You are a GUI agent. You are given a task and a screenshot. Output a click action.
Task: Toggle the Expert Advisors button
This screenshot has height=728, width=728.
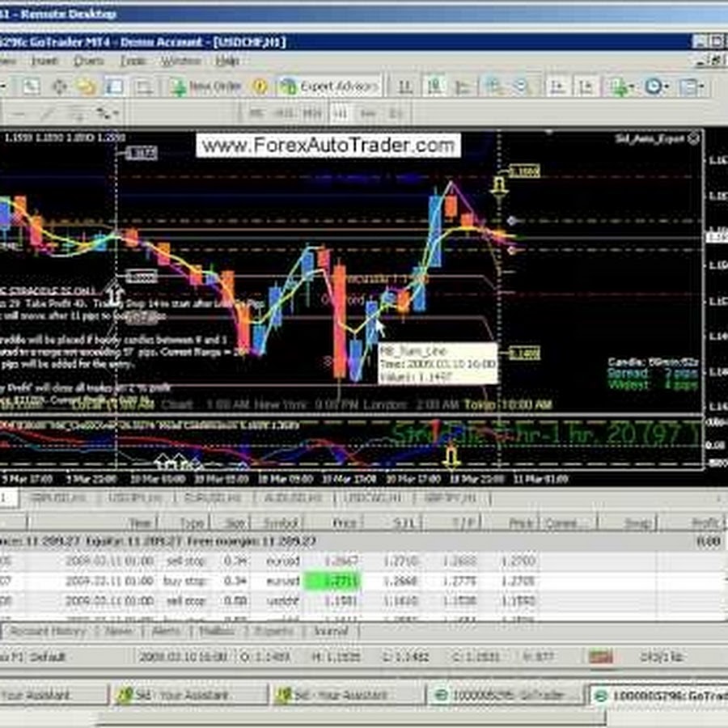click(x=328, y=87)
